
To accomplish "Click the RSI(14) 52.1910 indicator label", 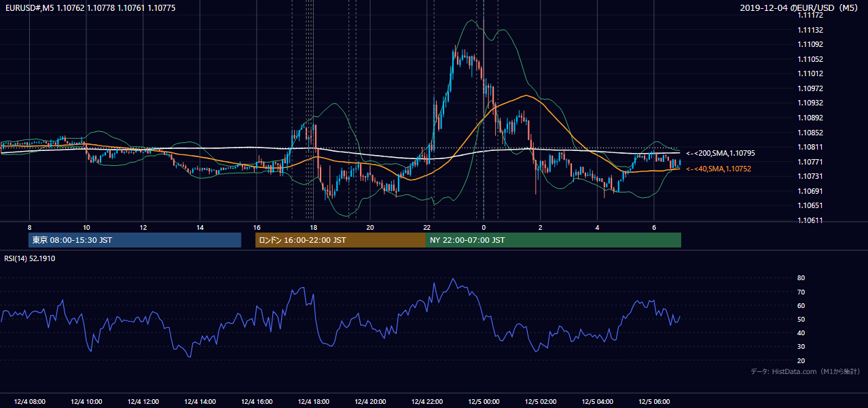I will (x=30, y=258).
